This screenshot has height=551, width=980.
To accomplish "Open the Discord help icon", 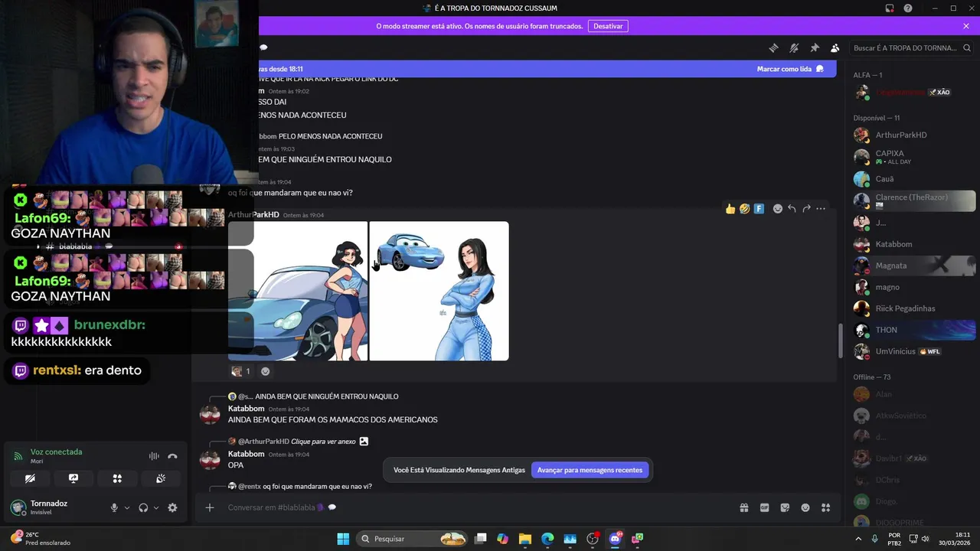I will (908, 8).
